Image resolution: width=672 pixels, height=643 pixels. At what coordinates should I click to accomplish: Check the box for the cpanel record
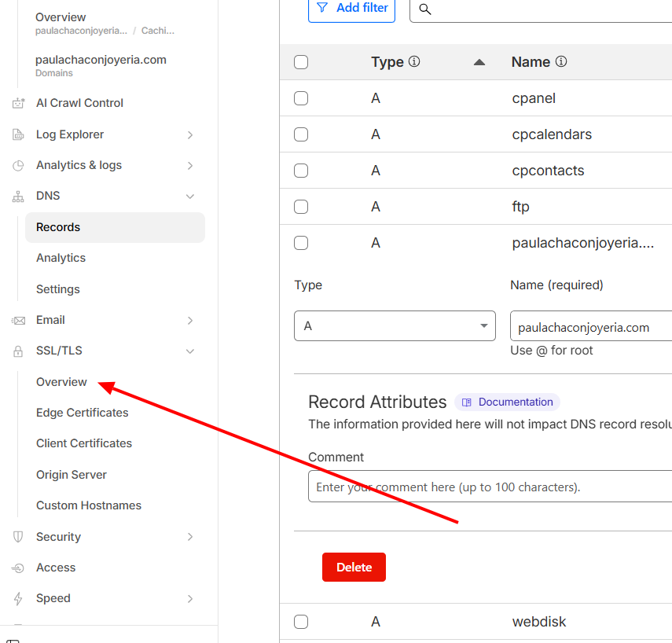301,98
